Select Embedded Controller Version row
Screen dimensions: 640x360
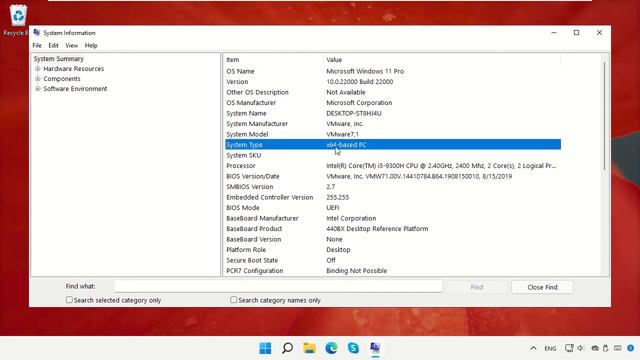[x=393, y=197]
